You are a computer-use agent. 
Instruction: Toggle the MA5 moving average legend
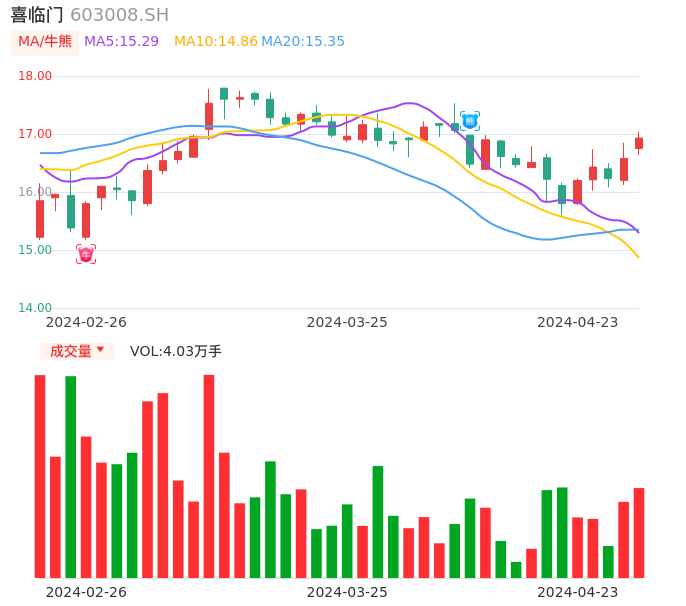coord(121,42)
